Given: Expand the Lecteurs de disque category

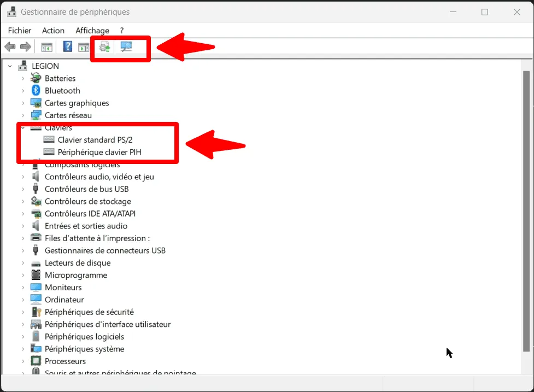Looking at the screenshot, I should click(23, 263).
